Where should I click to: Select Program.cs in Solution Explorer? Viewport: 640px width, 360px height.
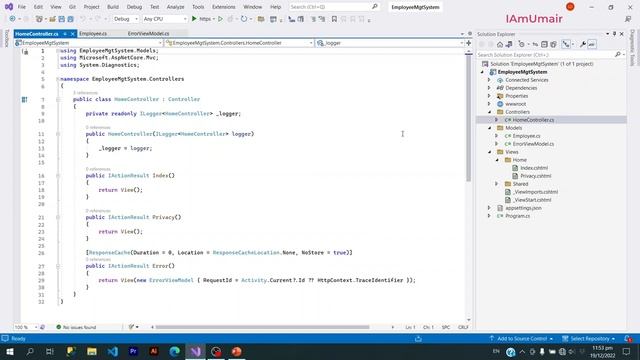pyautogui.click(x=518, y=216)
